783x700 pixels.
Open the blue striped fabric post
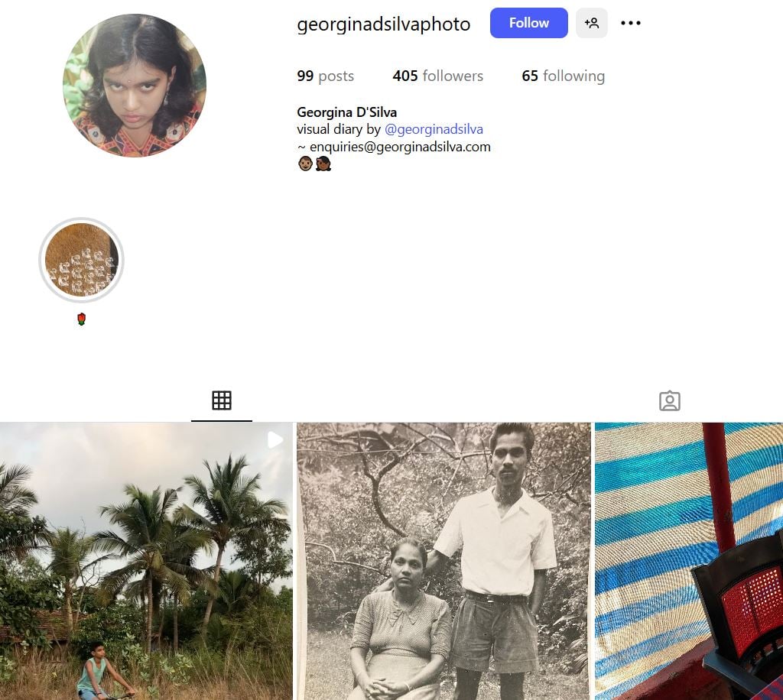coord(689,561)
